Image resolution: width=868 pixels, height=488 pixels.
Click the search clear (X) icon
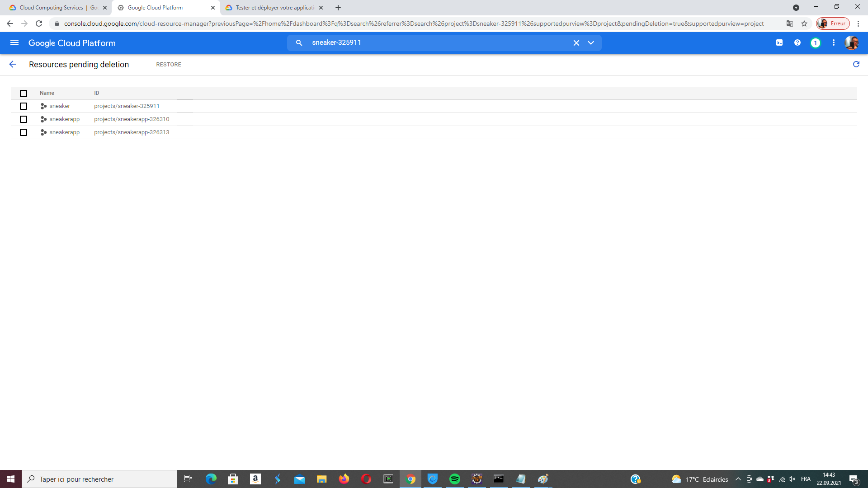point(576,42)
